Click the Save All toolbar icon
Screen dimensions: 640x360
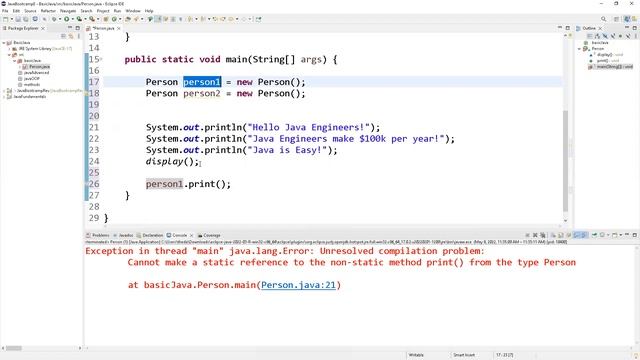pos(26,19)
